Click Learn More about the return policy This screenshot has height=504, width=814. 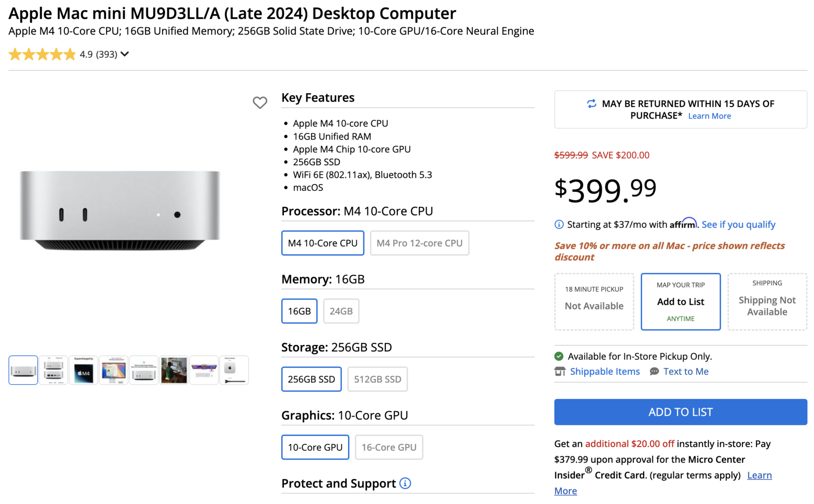click(709, 116)
